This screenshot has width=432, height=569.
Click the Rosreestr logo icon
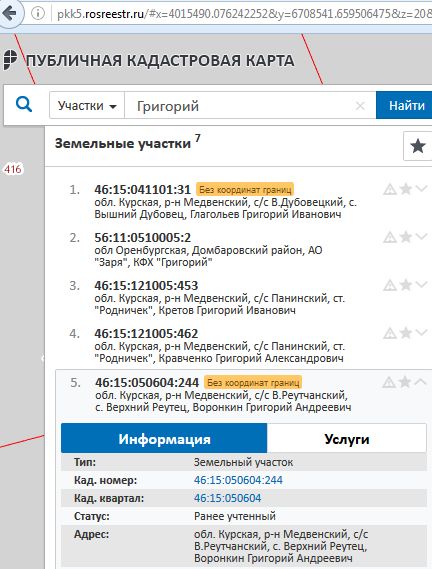(x=10, y=60)
